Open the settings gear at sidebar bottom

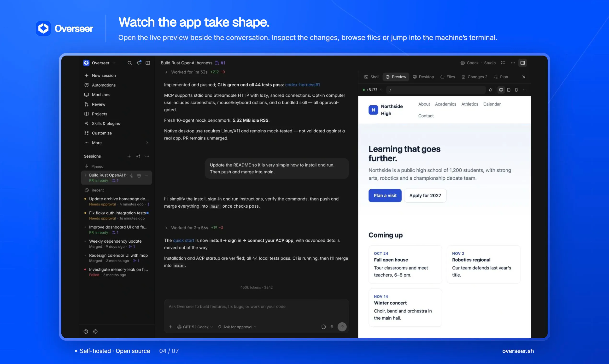(x=95, y=332)
